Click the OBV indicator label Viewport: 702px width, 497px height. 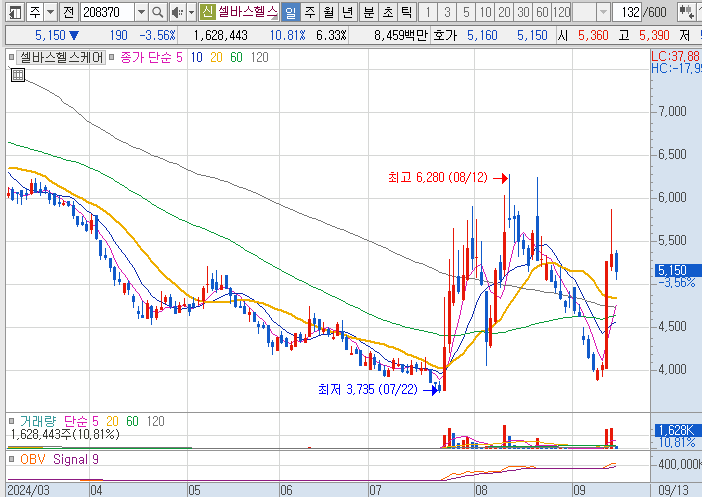[33, 459]
